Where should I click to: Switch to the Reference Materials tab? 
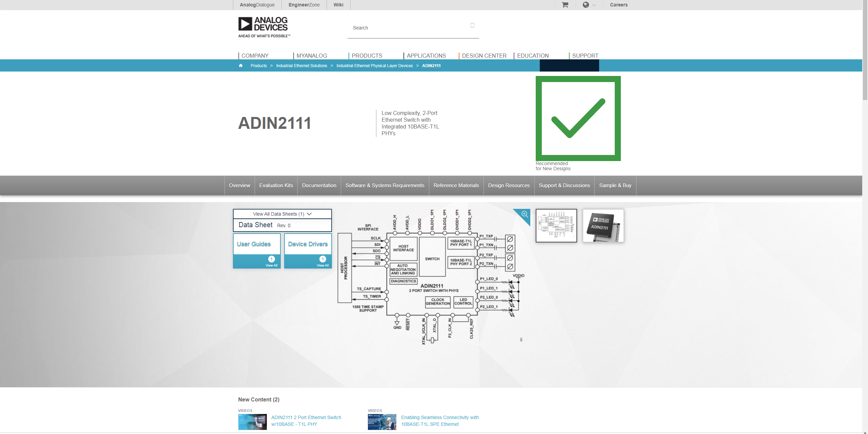pos(456,185)
